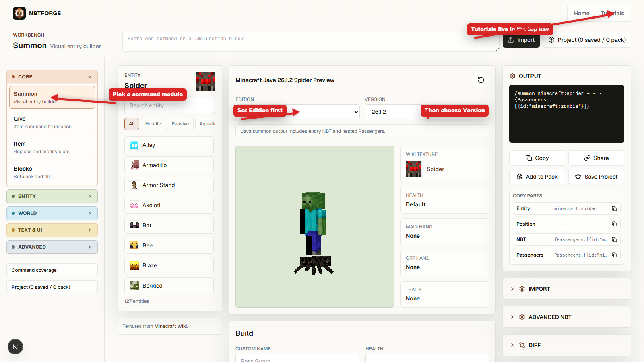644x362 pixels.
Task: Open Command coverage in the sidebar
Action: pyautogui.click(x=52, y=270)
